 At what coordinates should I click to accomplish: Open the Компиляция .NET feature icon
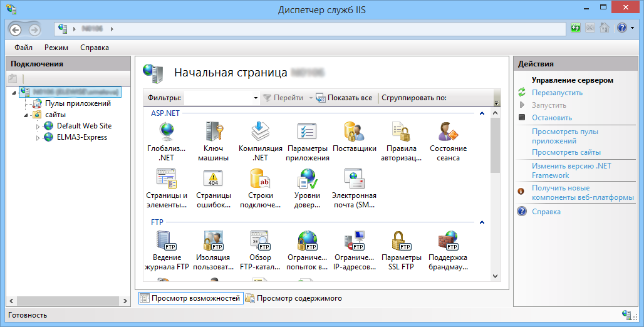(260, 132)
